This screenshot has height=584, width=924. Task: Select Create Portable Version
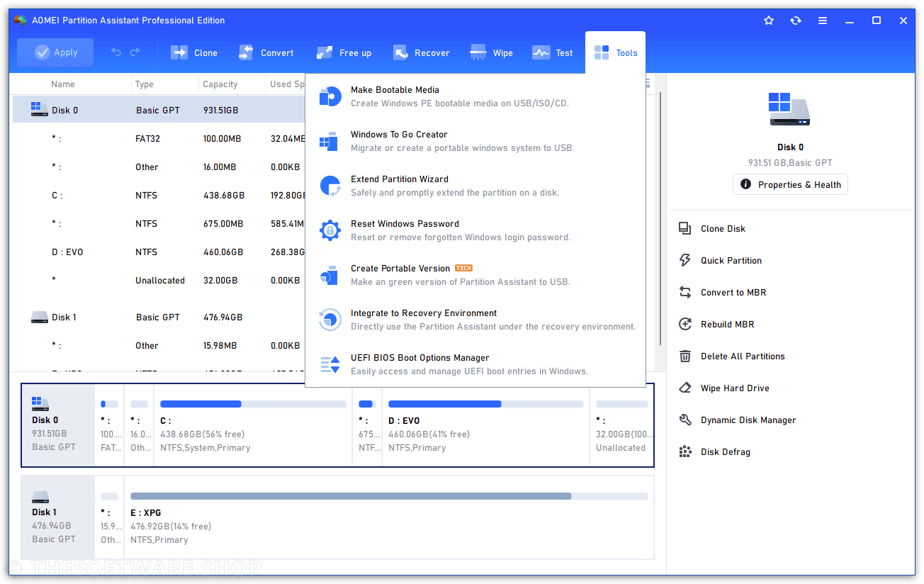(x=475, y=275)
